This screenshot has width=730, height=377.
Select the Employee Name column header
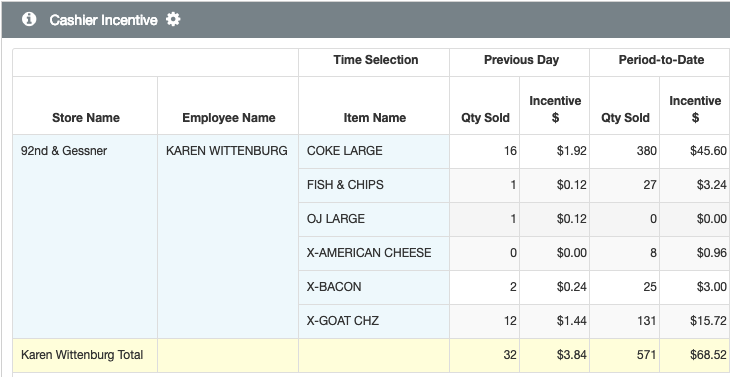(x=229, y=118)
